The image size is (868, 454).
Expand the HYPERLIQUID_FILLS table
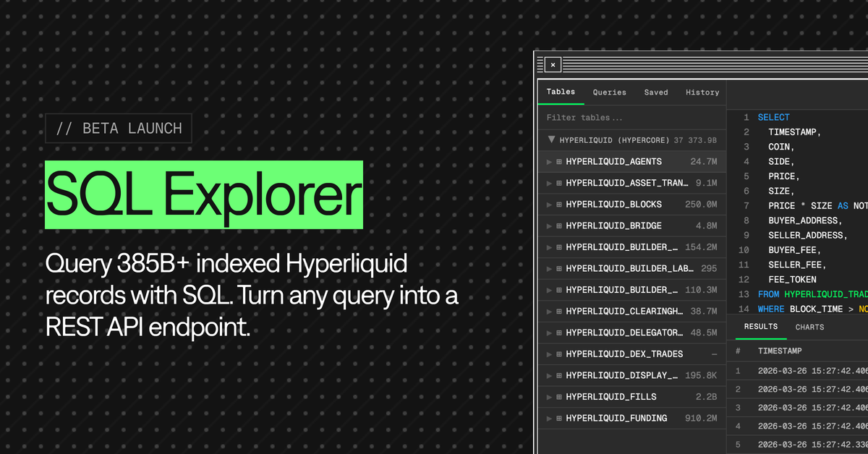[x=549, y=396]
